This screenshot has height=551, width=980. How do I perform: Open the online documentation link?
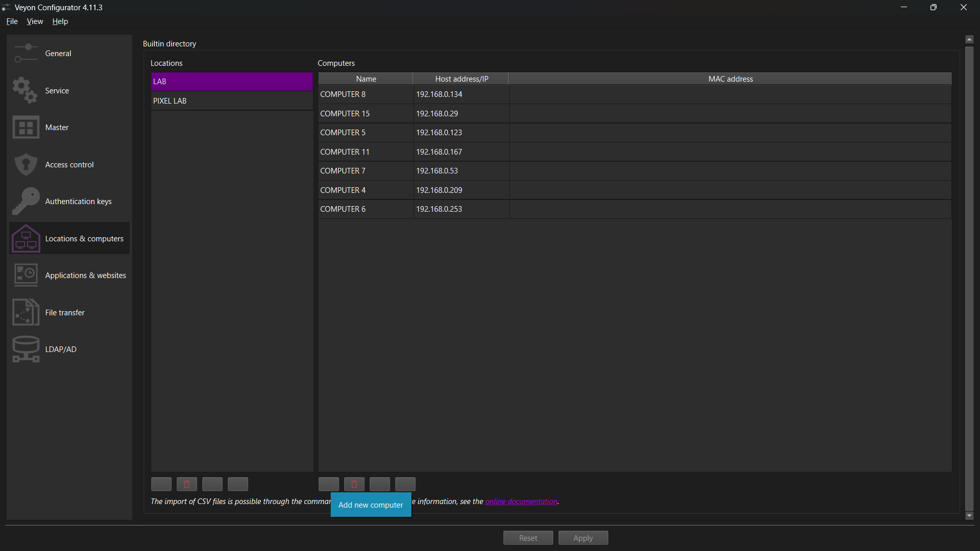click(521, 502)
